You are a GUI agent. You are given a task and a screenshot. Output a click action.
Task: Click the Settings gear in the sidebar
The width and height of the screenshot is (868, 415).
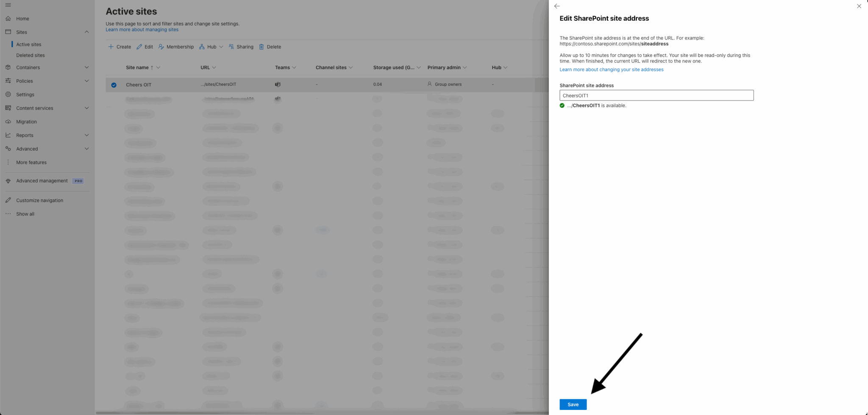pyautogui.click(x=8, y=94)
